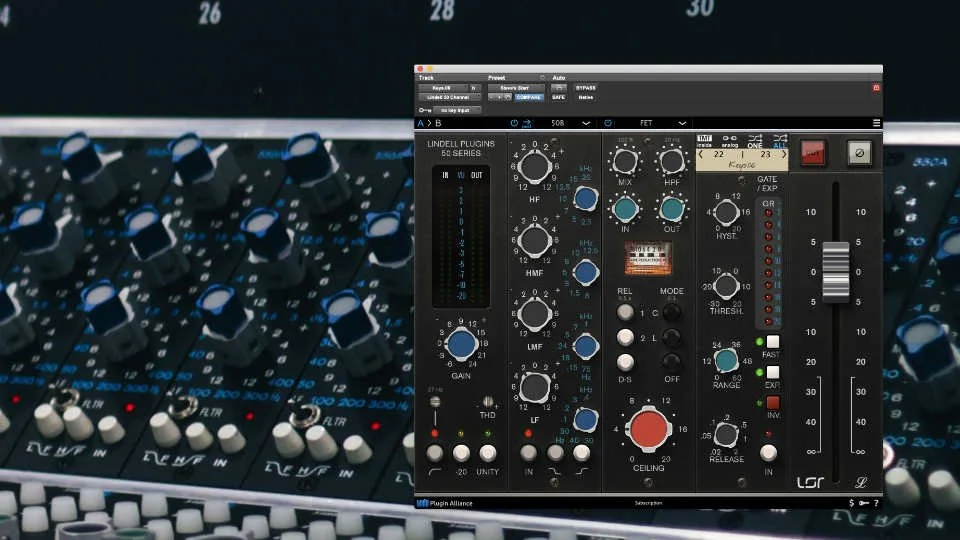Select the ONE channel randomize icon
Image resolution: width=960 pixels, height=540 pixels.
[x=755, y=141]
